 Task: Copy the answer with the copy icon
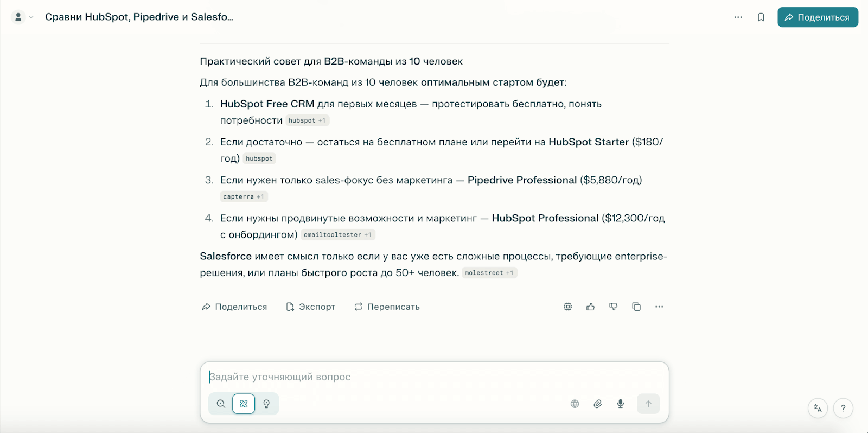click(636, 307)
